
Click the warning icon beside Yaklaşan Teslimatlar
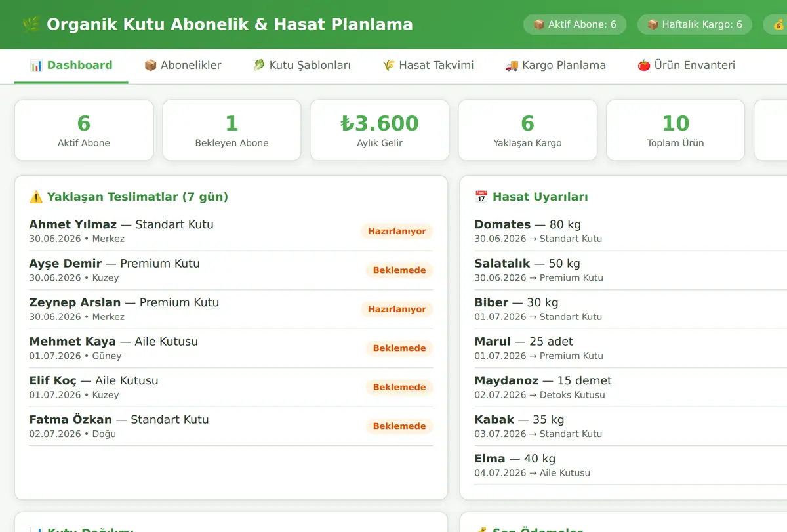click(x=36, y=197)
